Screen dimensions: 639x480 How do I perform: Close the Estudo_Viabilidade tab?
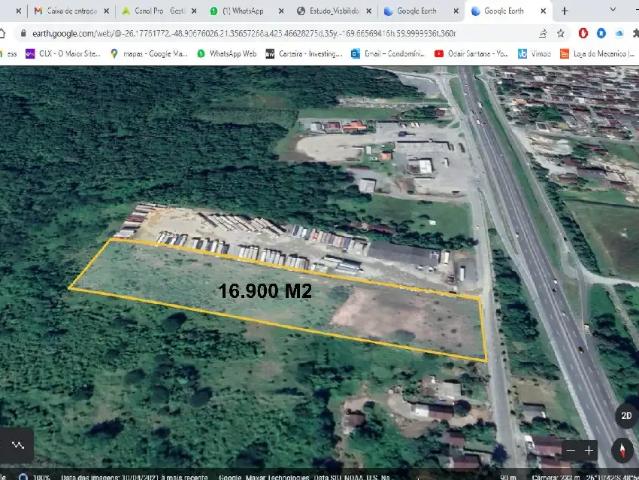click(x=369, y=11)
